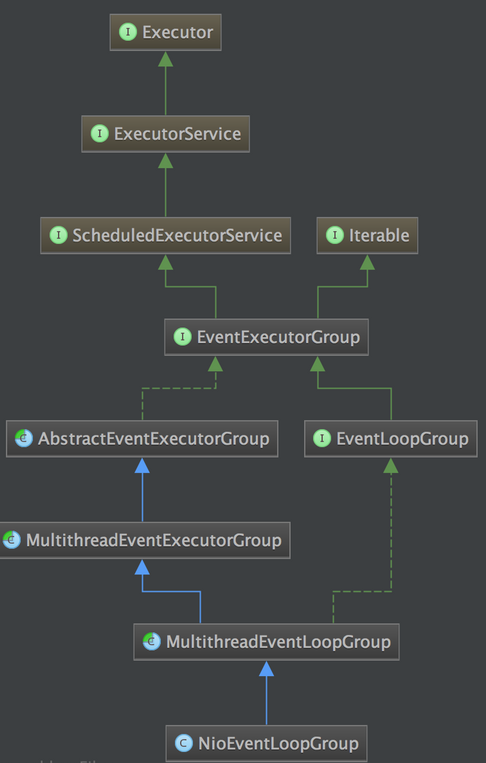This screenshot has height=763, width=486.
Task: Click the abstract class icon of MultithreadEventExecutorGroup
Action: tap(12, 540)
